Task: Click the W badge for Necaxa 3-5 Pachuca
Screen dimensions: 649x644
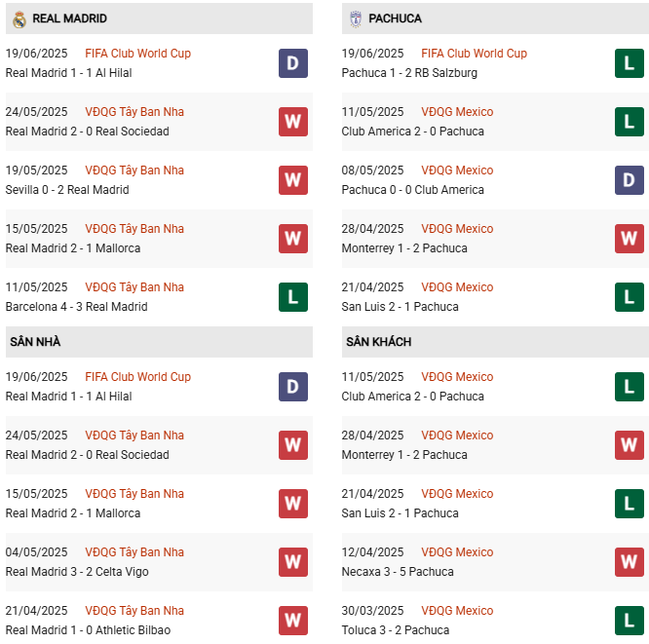Action: [x=630, y=562]
